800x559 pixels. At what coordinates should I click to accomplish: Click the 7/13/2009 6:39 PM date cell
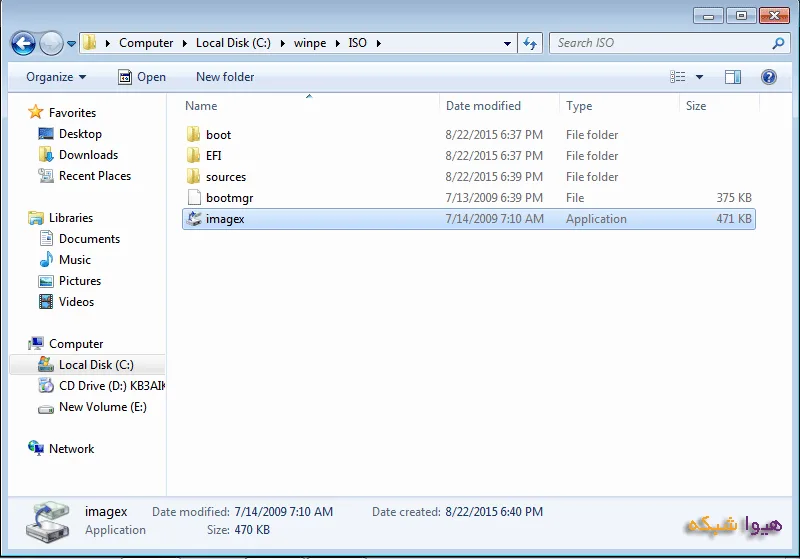click(494, 197)
